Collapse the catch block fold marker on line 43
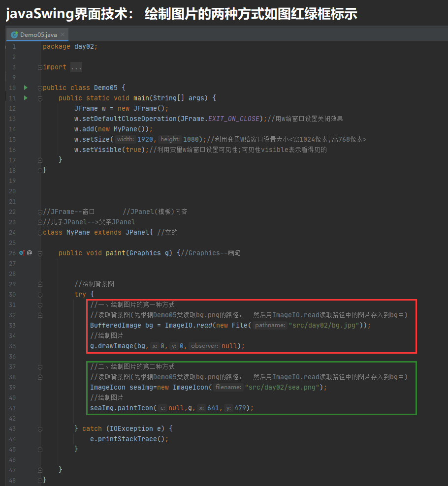The image size is (448, 486). click(39, 428)
